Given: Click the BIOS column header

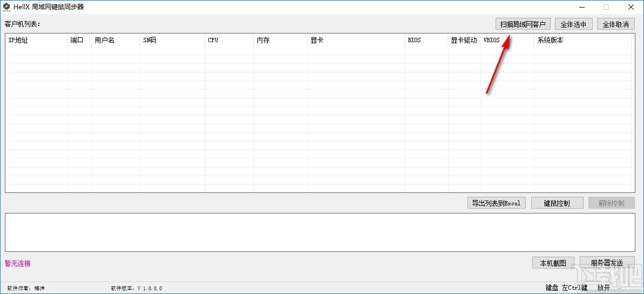Looking at the screenshot, I should 427,41.
